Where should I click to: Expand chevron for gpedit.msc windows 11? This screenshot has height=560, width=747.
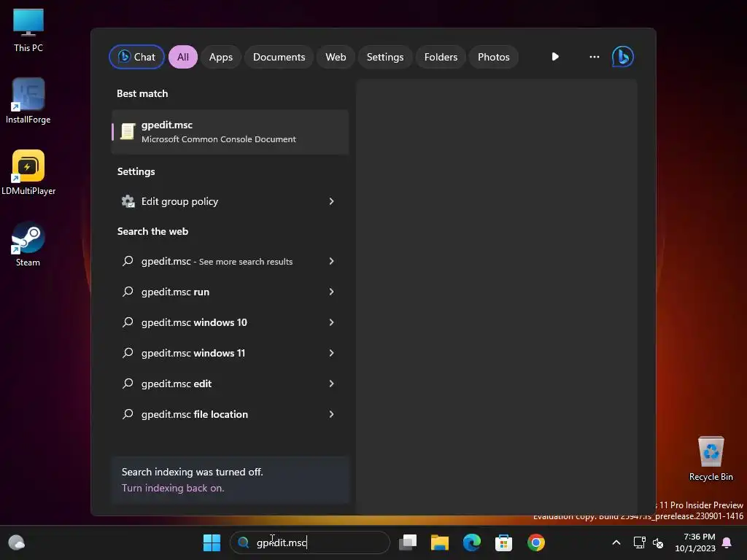click(x=332, y=353)
